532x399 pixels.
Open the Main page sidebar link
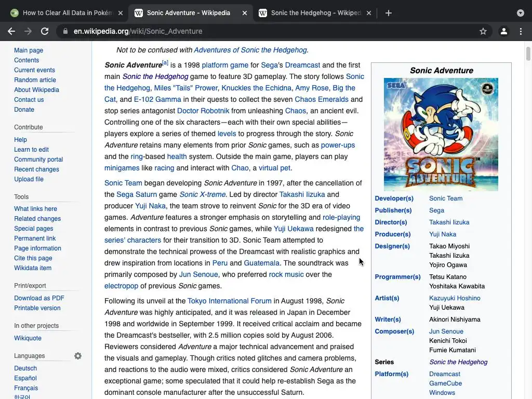click(29, 50)
